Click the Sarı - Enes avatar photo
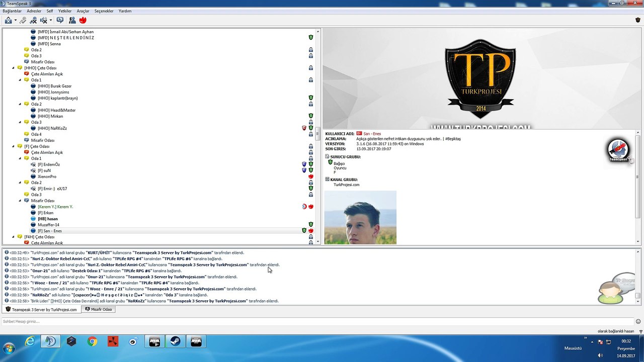644x362 pixels. tap(360, 218)
